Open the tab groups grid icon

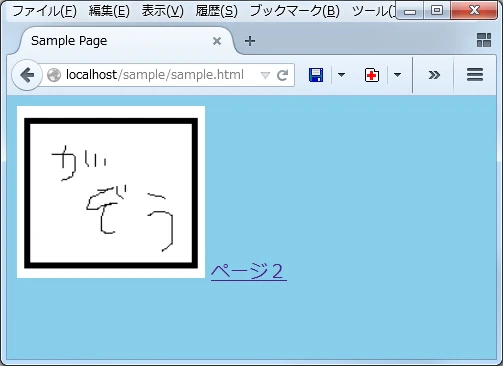click(x=484, y=40)
